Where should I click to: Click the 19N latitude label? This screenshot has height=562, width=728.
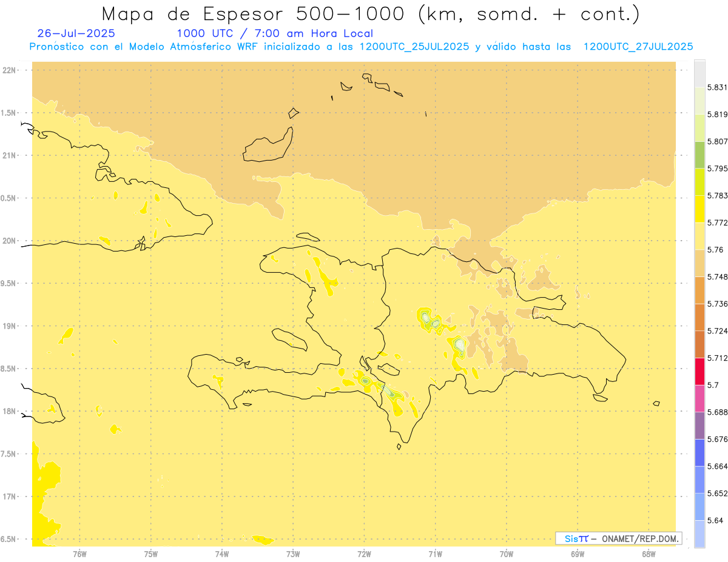click(x=8, y=326)
